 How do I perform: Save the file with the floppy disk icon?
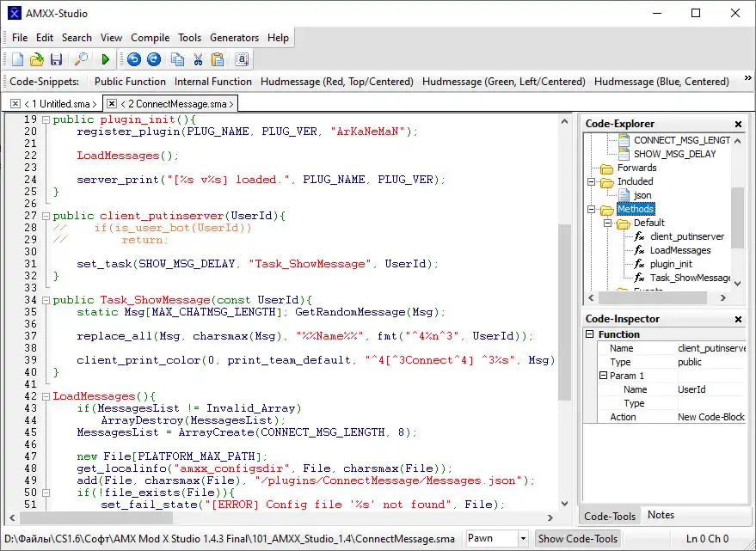pos(56,59)
